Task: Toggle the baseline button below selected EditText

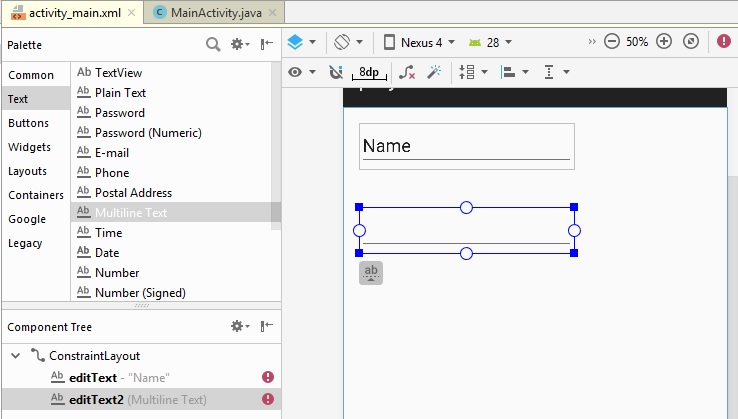Action: tap(371, 273)
